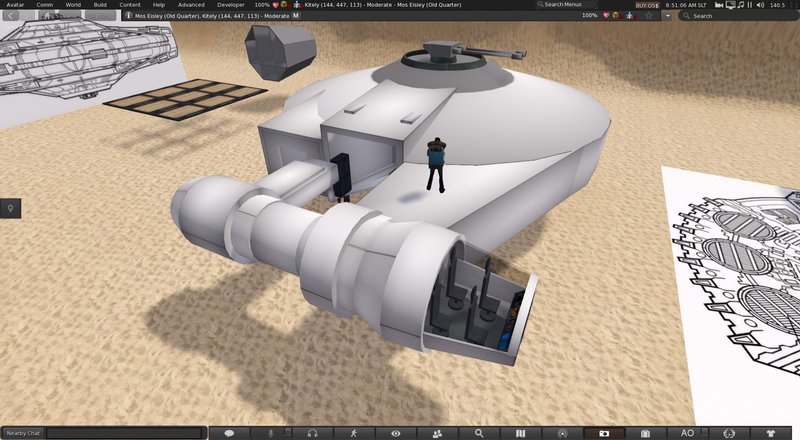Open the chat speech bubble toolbar icon

tap(229, 433)
